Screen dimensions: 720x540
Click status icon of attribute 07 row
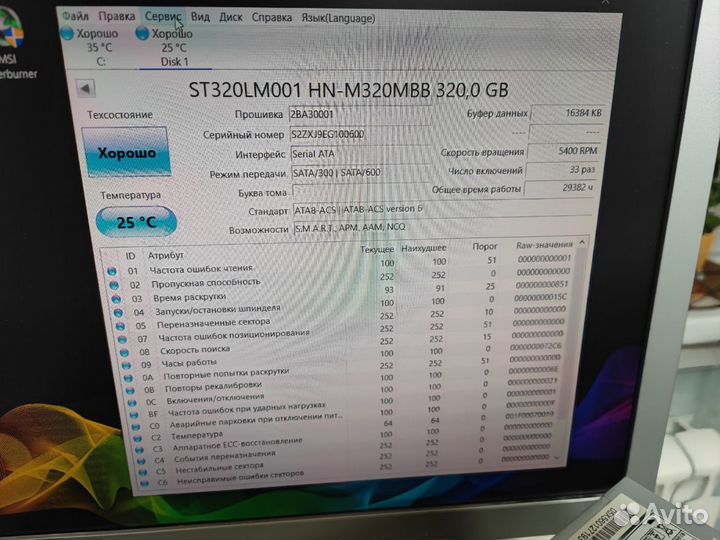122,340
